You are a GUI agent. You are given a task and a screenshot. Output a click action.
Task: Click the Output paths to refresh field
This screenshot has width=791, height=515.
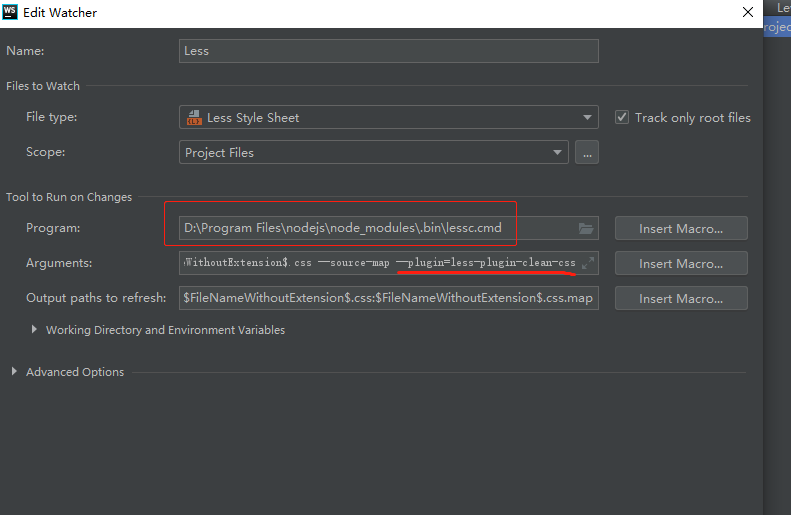[x=388, y=299]
